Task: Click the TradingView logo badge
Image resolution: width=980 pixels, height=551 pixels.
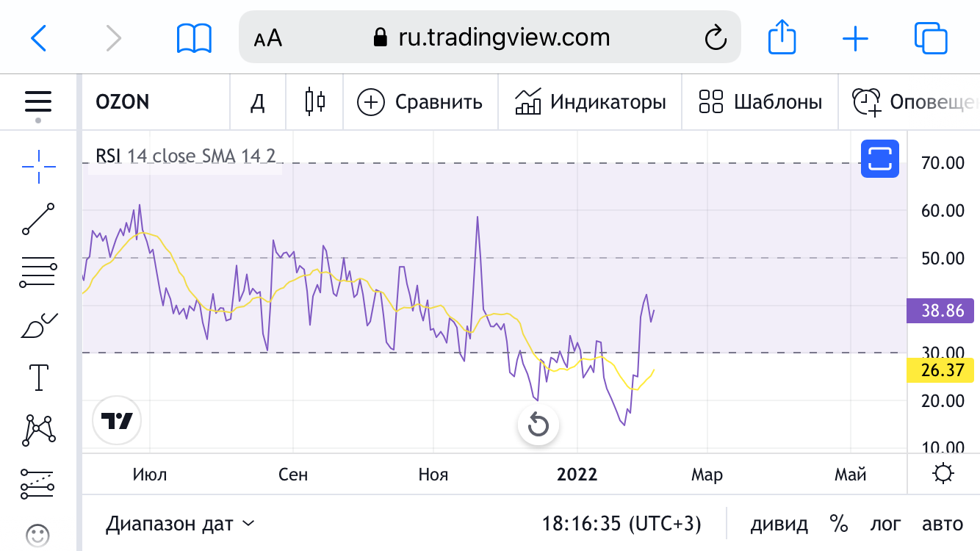Action: click(117, 421)
